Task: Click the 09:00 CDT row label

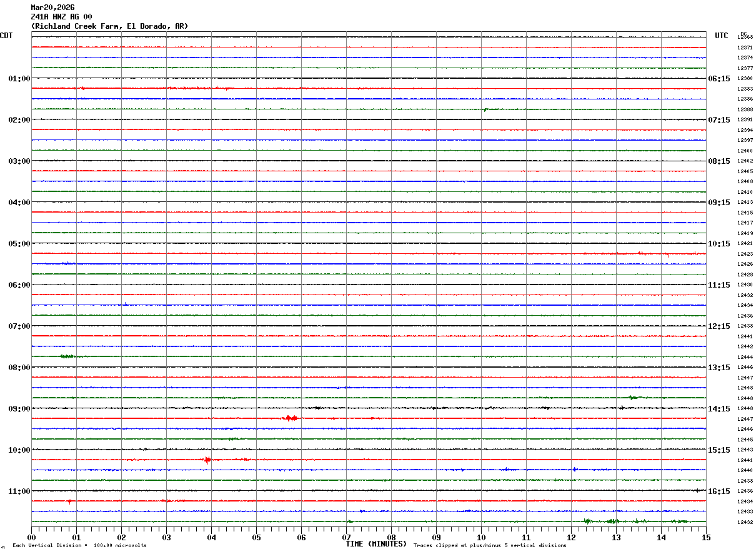Action: tap(19, 409)
